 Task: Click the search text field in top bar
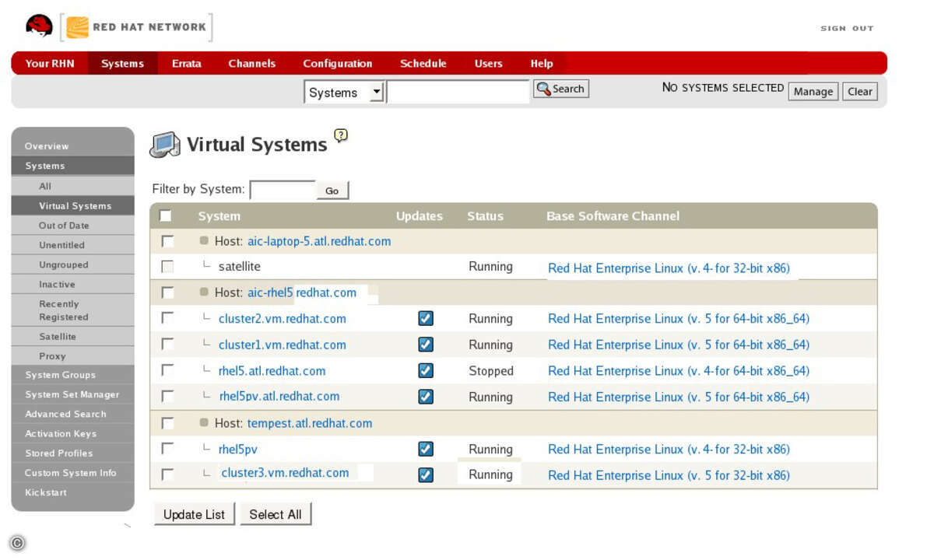[458, 92]
